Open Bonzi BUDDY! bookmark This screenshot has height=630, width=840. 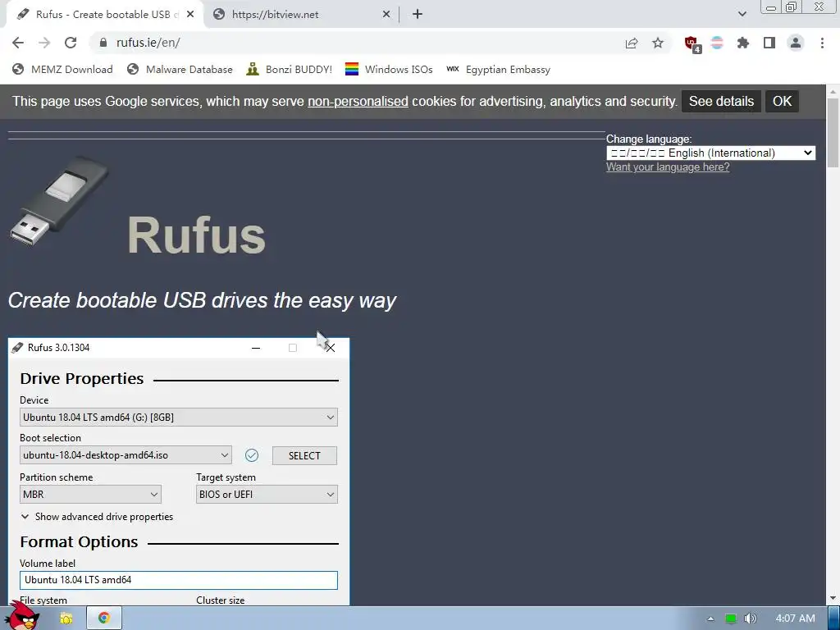[290, 70]
